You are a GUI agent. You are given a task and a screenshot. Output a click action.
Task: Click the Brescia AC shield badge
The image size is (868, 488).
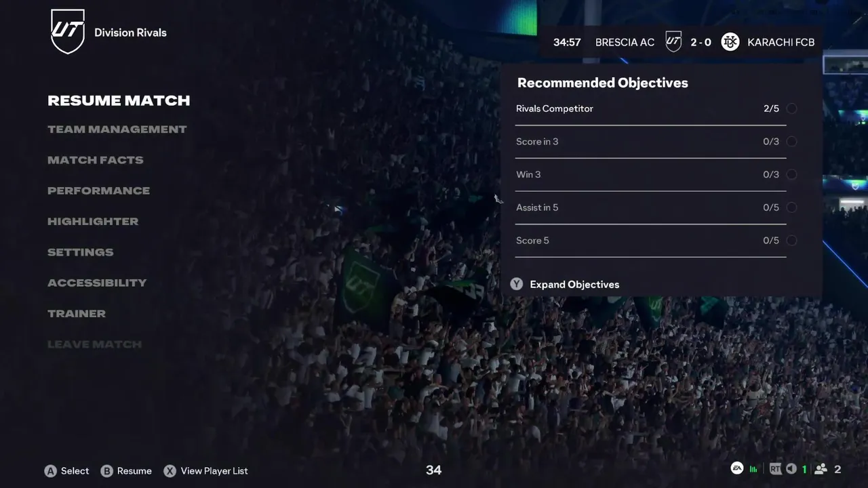673,42
